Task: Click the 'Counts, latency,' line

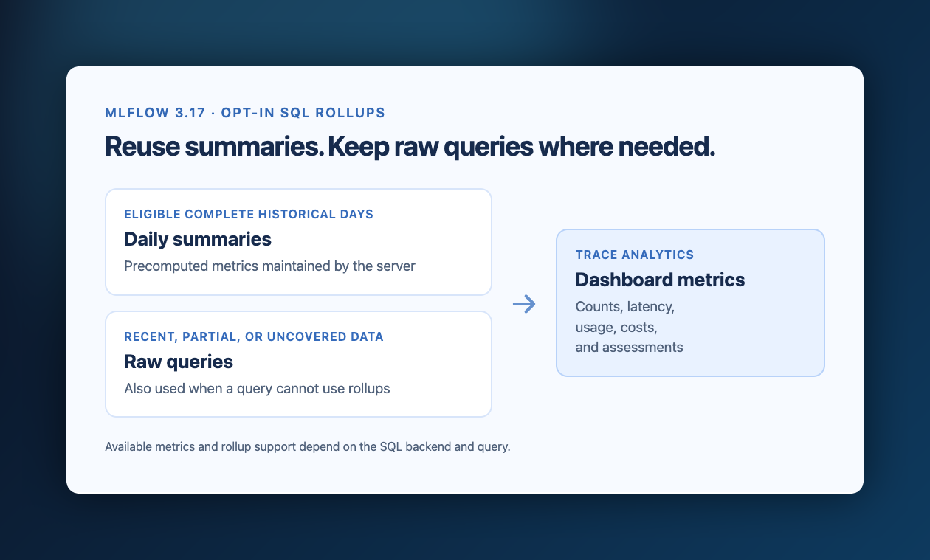Action: coord(624,306)
